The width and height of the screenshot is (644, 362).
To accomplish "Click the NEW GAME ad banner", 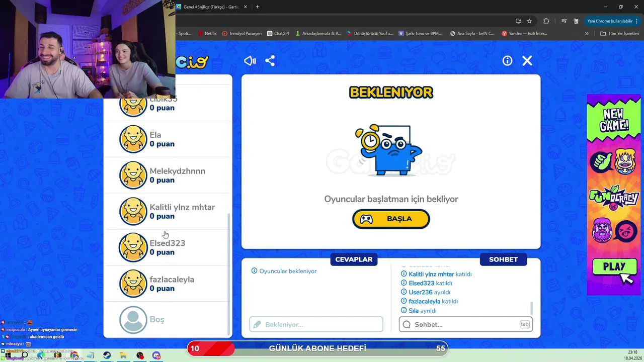I will pyautogui.click(x=613, y=120).
